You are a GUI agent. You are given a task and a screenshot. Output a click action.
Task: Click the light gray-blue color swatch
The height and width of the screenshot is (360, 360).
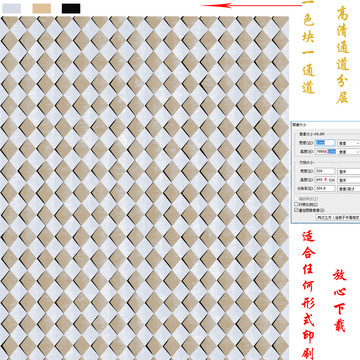pyautogui.click(x=11, y=8)
